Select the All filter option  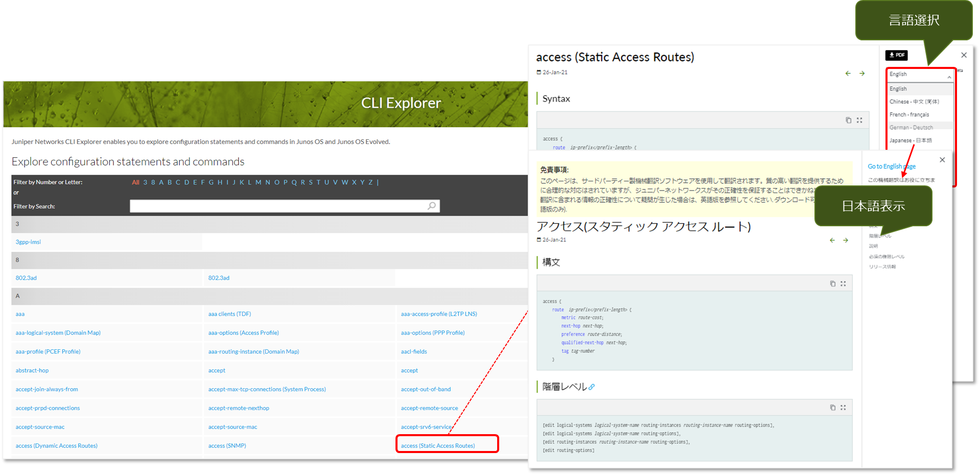point(135,182)
